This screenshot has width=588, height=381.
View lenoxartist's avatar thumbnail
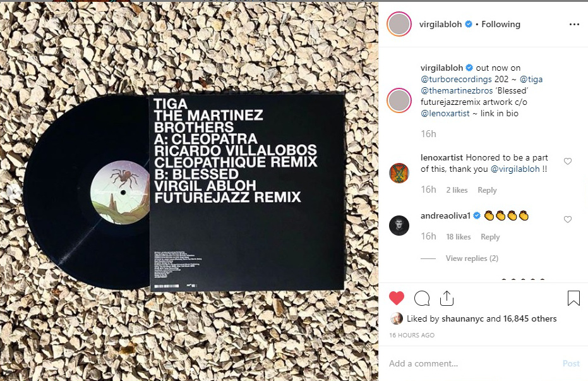click(x=399, y=173)
